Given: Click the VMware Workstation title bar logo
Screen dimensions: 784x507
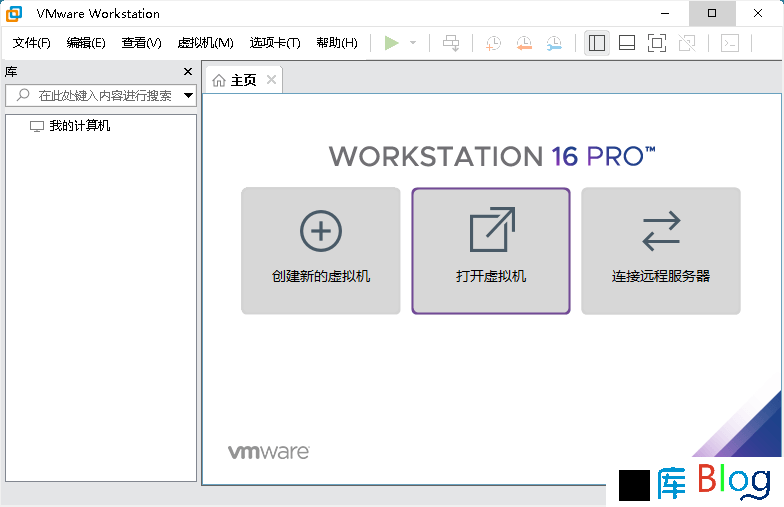Looking at the screenshot, I should pos(14,14).
